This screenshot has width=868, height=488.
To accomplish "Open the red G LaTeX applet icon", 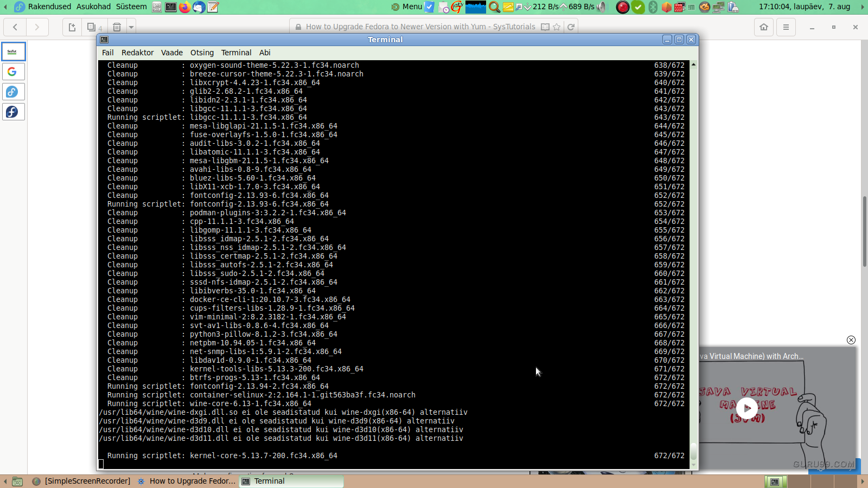I will [x=457, y=7].
